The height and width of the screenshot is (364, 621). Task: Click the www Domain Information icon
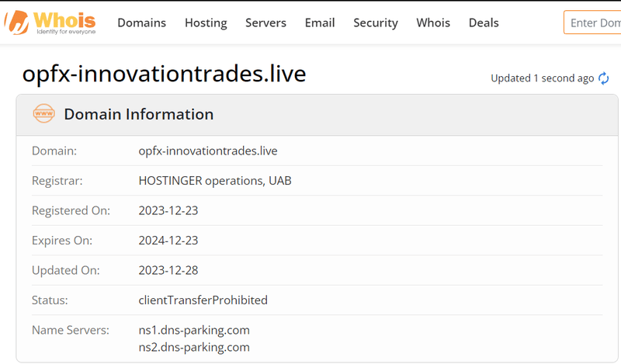[44, 113]
